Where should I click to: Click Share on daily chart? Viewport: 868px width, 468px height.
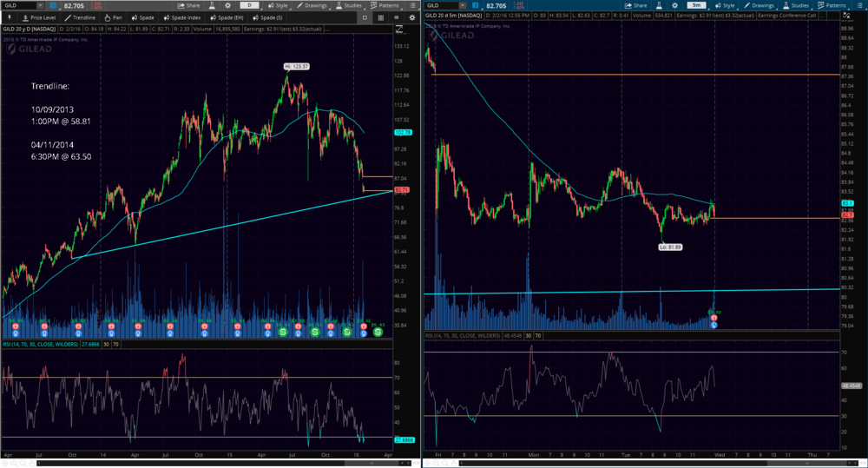pyautogui.click(x=188, y=5)
